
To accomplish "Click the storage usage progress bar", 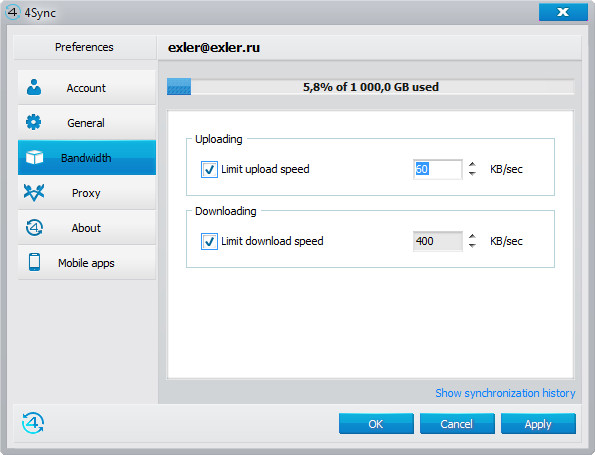I will [370, 87].
